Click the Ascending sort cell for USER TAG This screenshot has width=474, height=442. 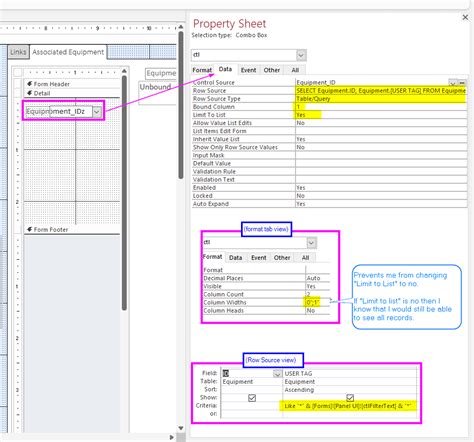tap(349, 390)
